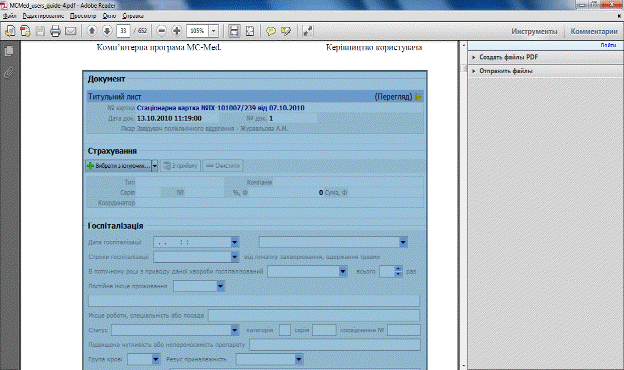Click the Підвищена чутливість препарату field

(335, 345)
